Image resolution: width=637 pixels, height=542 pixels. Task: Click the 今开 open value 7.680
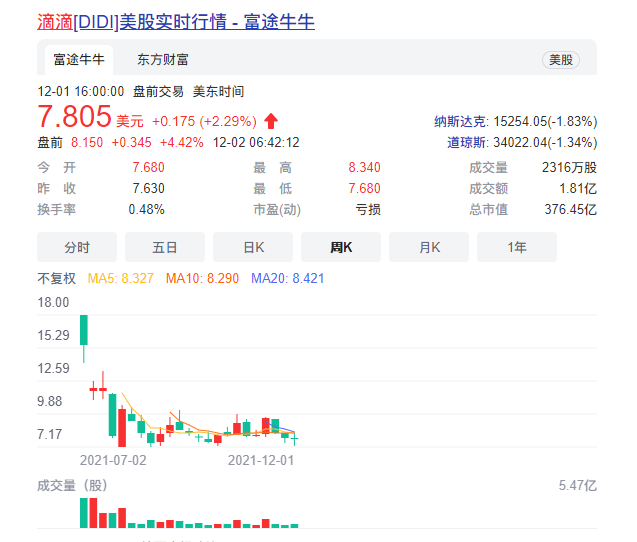coord(148,167)
